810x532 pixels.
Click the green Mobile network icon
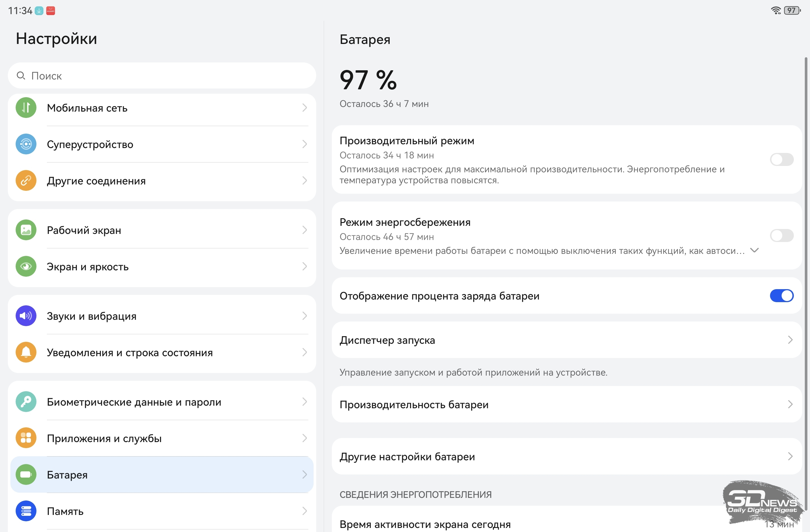[x=26, y=108]
